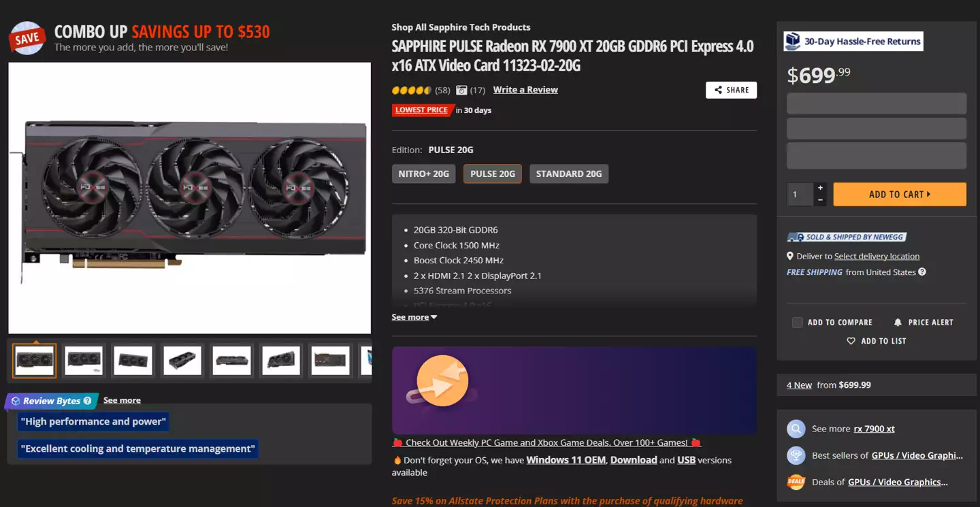The image size is (980, 507).
Task: Select the NITRO+ 20G edition
Action: [423, 174]
